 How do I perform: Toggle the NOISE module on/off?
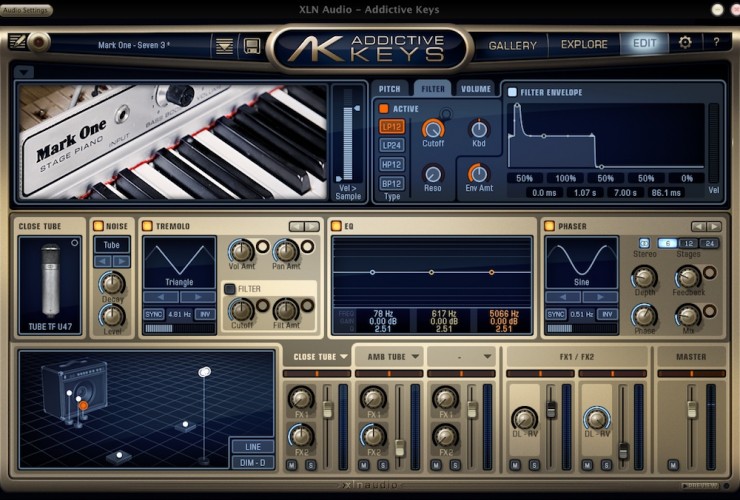click(98, 226)
